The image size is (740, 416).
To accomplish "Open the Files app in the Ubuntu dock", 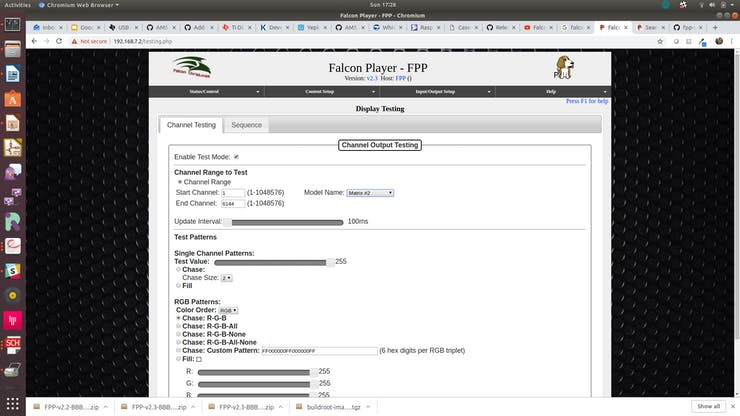I will pyautogui.click(x=13, y=48).
